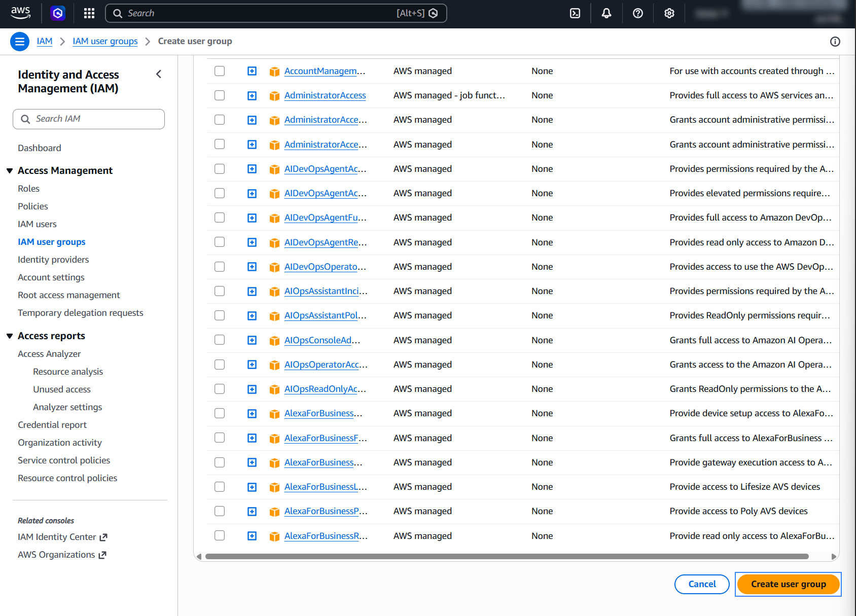Select the AccountManagem… policy checkbox
The image size is (856, 616).
pos(220,71)
